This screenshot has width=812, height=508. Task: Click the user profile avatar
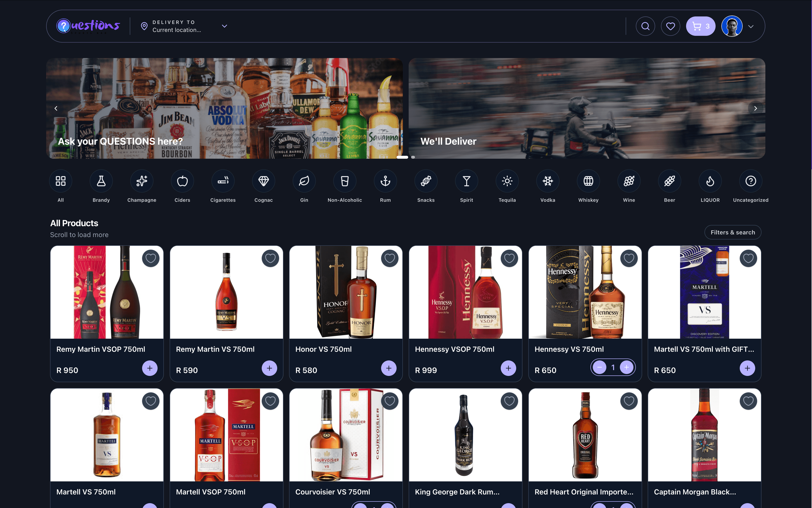point(732,26)
